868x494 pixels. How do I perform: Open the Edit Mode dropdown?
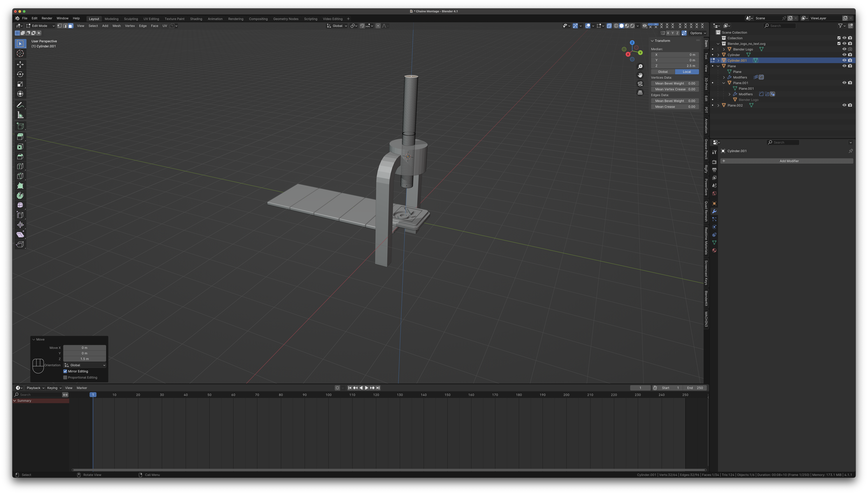point(40,26)
